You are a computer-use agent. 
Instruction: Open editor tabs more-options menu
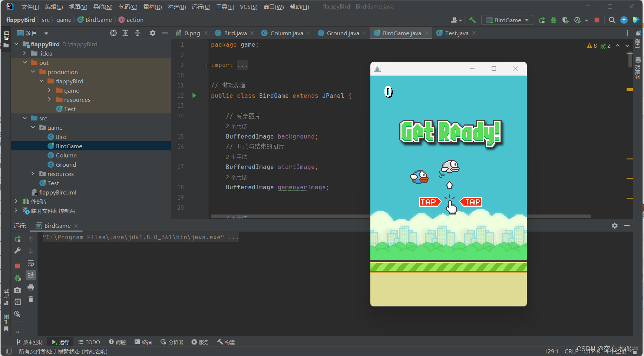(627, 33)
